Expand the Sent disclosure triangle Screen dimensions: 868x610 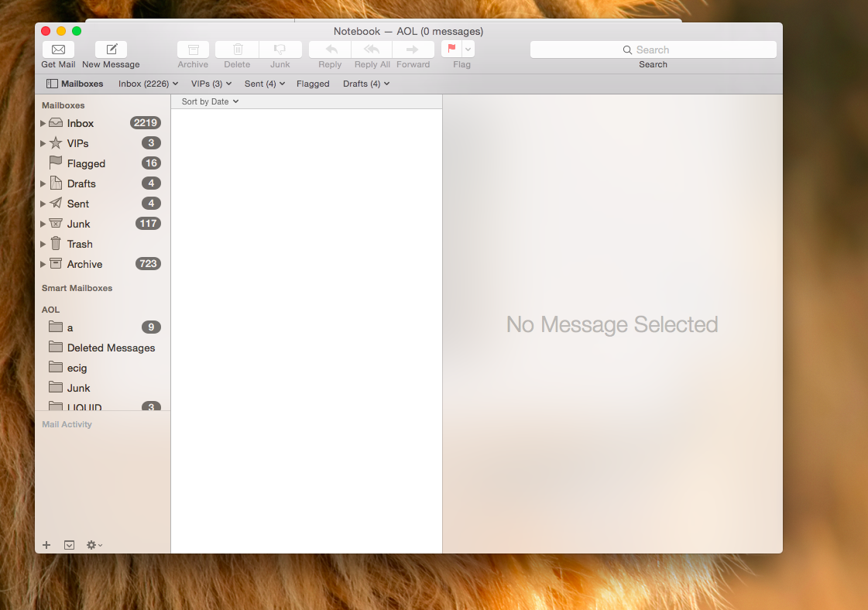point(43,204)
